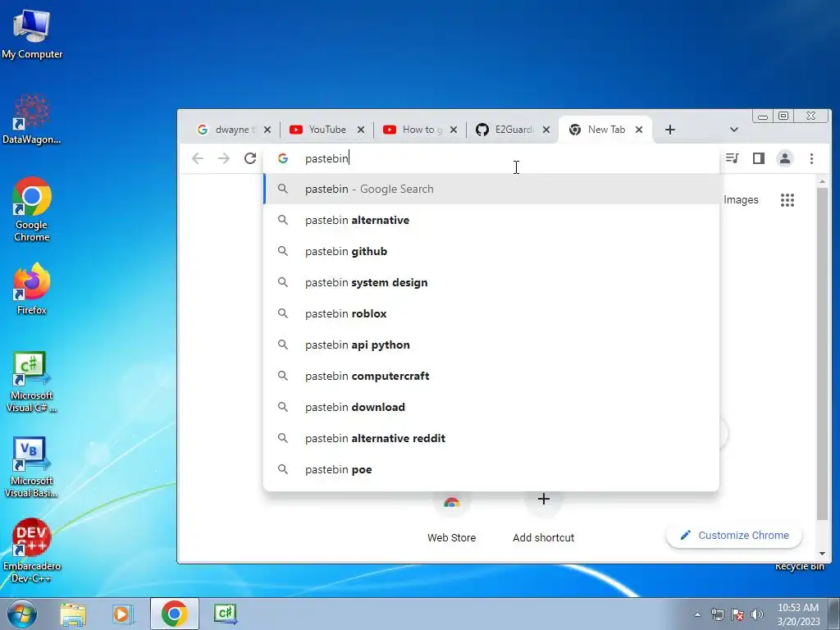This screenshot has width=840, height=630.
Task: Click the taskbar clock showing 10:53 AM
Action: point(798,614)
